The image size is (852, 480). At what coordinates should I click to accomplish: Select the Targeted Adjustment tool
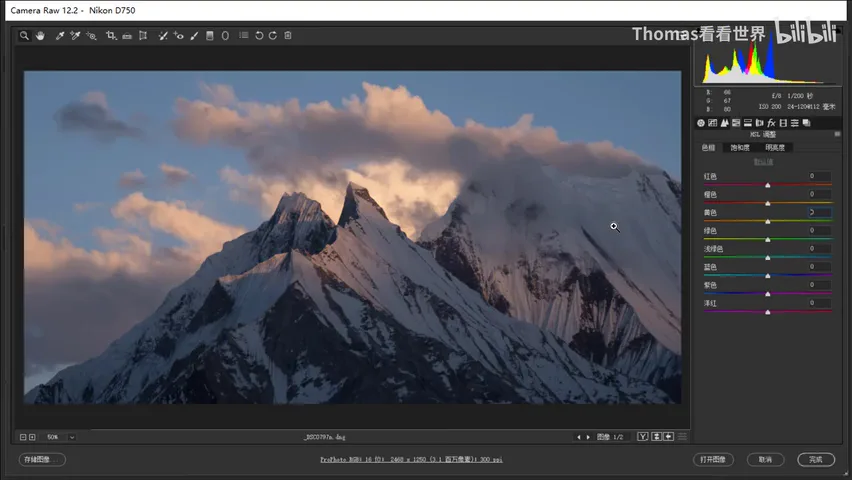pyautogui.click(x=91, y=35)
